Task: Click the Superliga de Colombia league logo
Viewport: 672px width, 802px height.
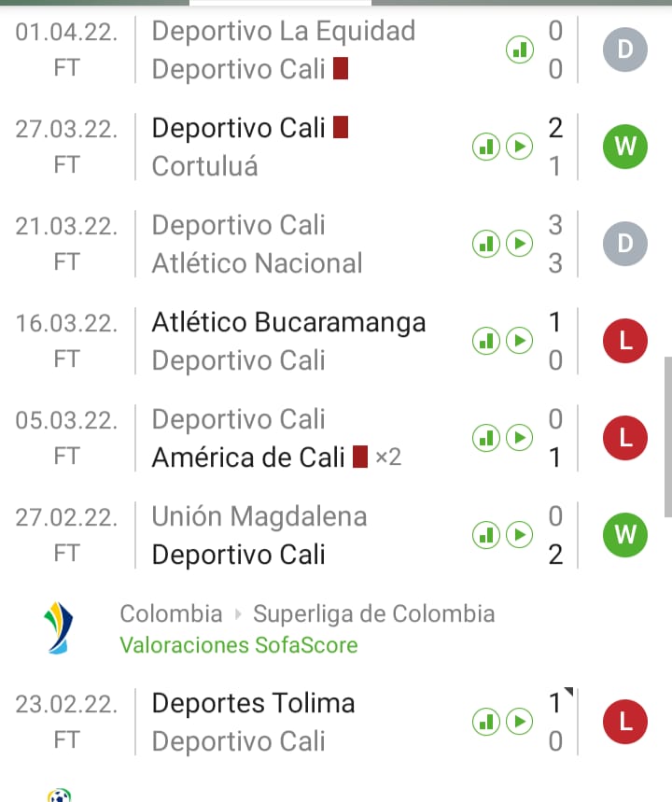Action: tap(60, 628)
